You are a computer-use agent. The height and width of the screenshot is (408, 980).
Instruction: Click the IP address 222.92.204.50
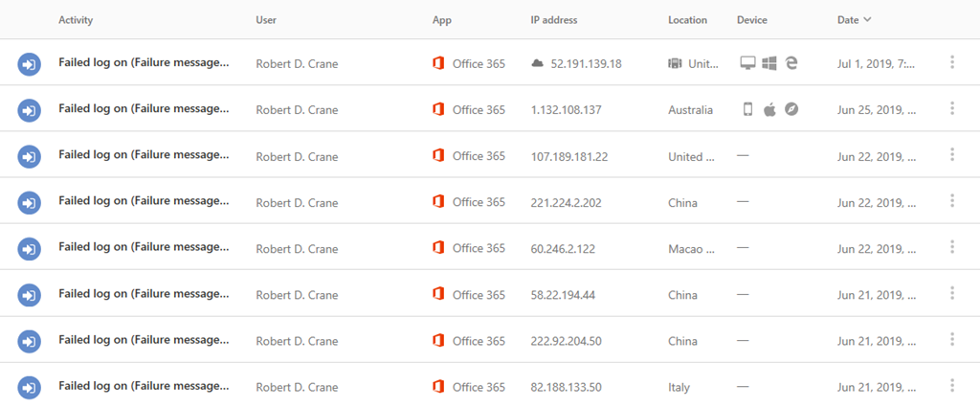566,341
